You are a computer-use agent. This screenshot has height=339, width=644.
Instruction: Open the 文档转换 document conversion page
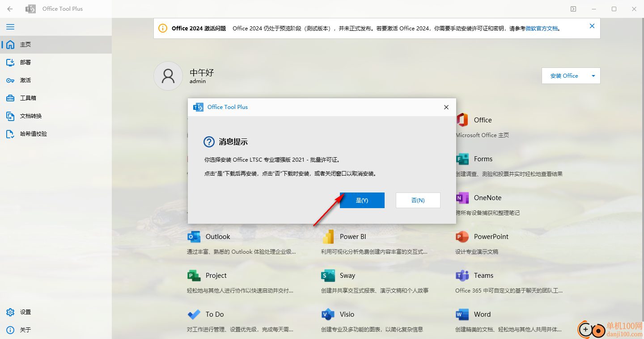[56, 116]
